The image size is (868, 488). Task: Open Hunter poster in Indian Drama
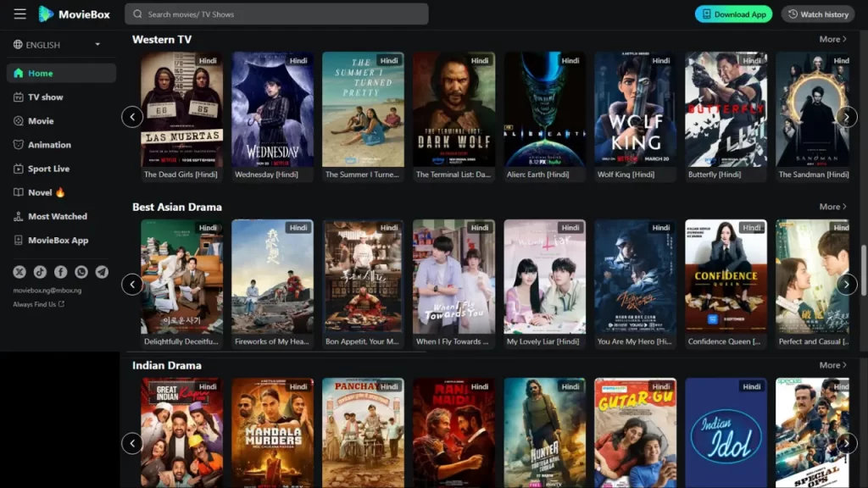(x=545, y=433)
